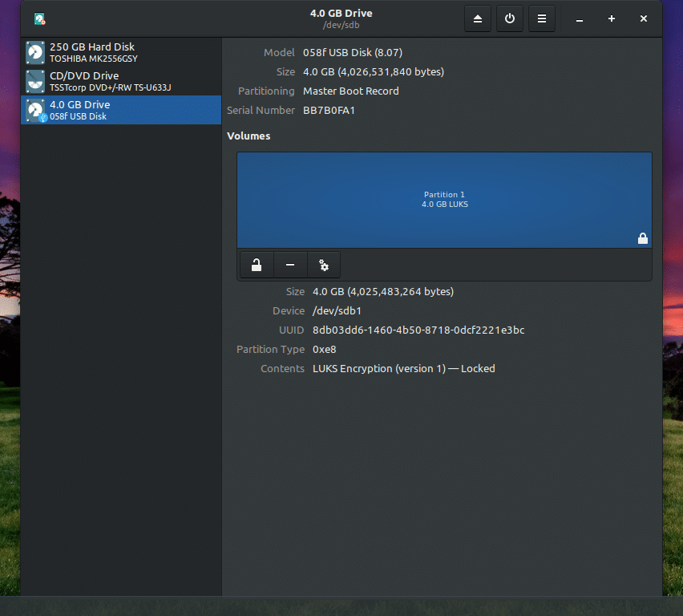Viewport: 683px width, 616px height.
Task: Click the 4.0 GB USB drive icon
Action: click(x=35, y=110)
